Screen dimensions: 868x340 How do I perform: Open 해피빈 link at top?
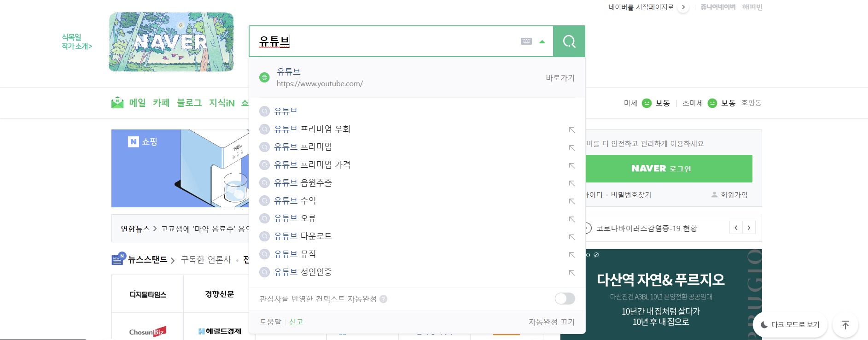pyautogui.click(x=752, y=7)
